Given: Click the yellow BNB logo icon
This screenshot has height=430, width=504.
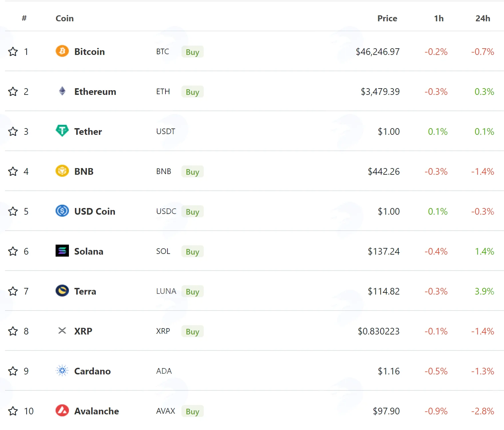Looking at the screenshot, I should pyautogui.click(x=62, y=171).
